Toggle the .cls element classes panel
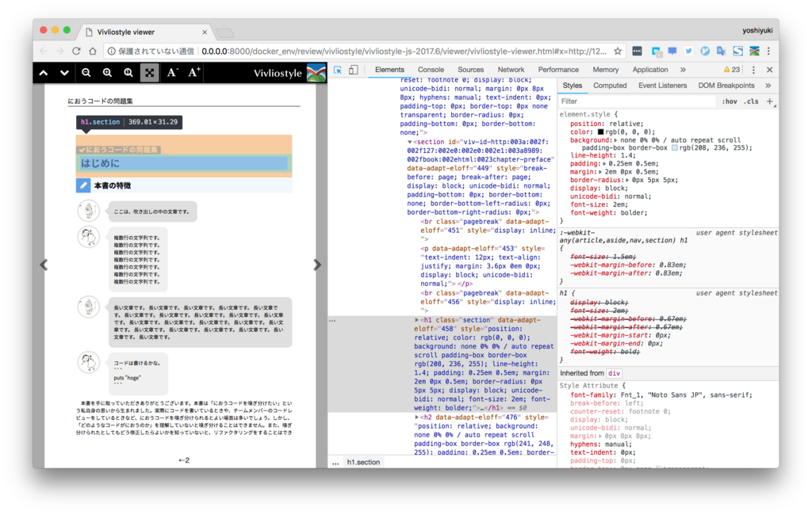The height and width of the screenshot is (515, 812). click(751, 101)
